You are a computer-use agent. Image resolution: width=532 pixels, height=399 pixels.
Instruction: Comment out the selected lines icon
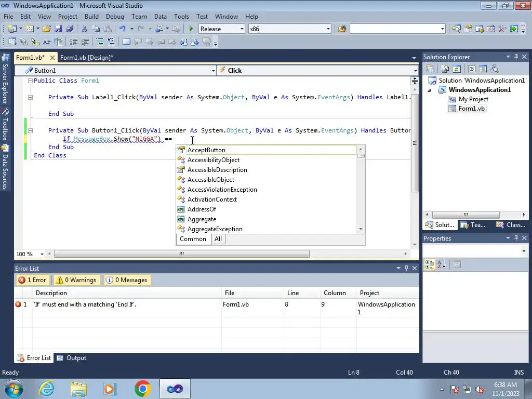tap(99, 42)
